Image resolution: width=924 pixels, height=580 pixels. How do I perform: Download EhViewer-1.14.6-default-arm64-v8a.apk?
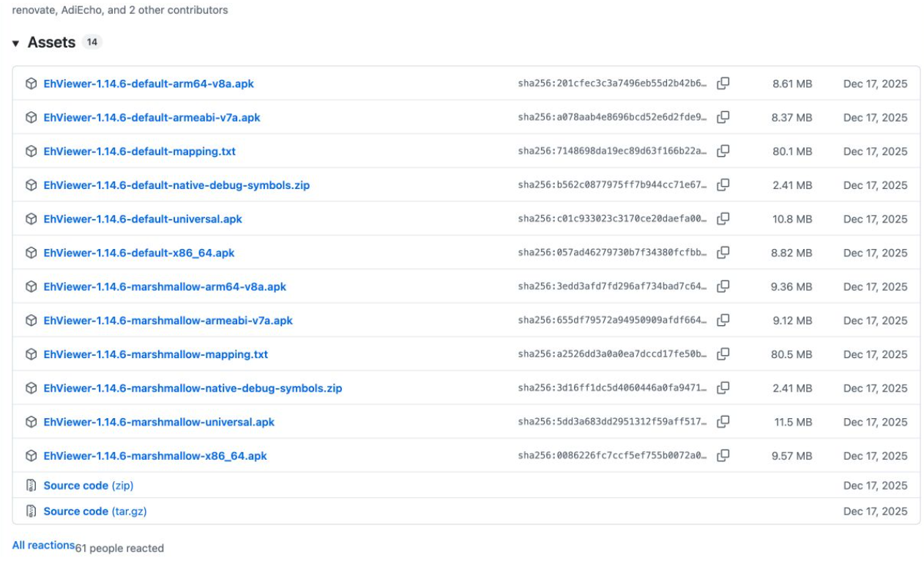coord(149,83)
